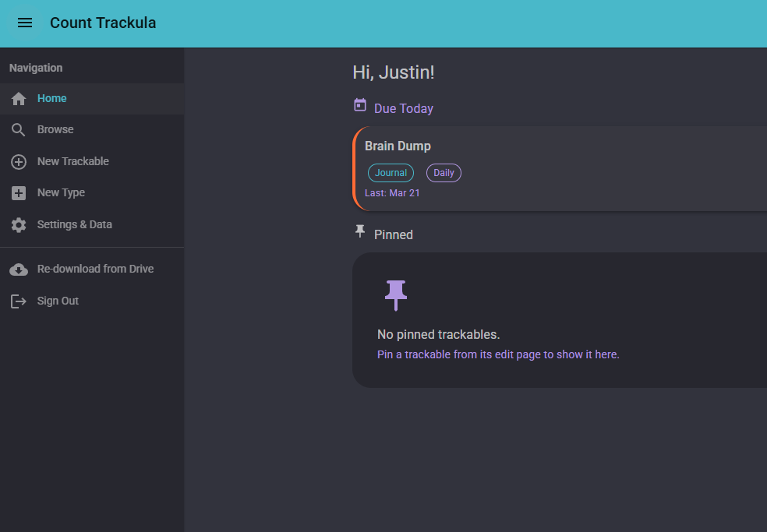This screenshot has height=532, width=767.
Task: Click the Due Today calendar icon
Action: tap(360, 104)
